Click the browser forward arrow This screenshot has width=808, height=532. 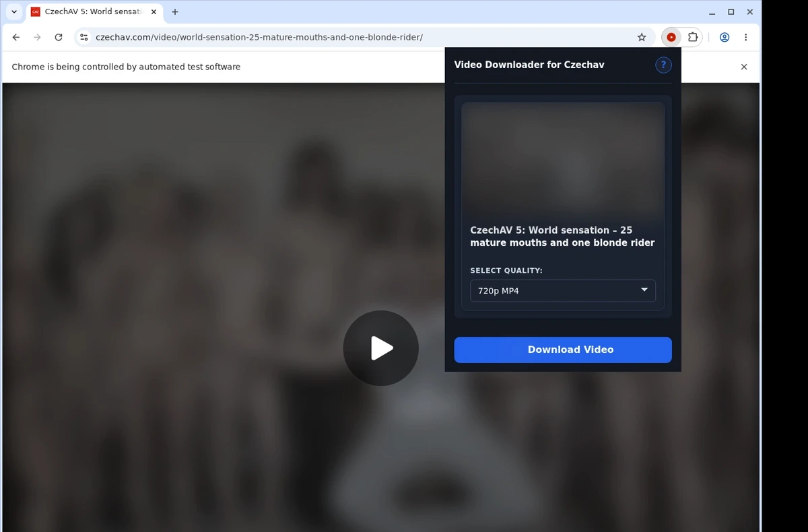[x=37, y=38]
